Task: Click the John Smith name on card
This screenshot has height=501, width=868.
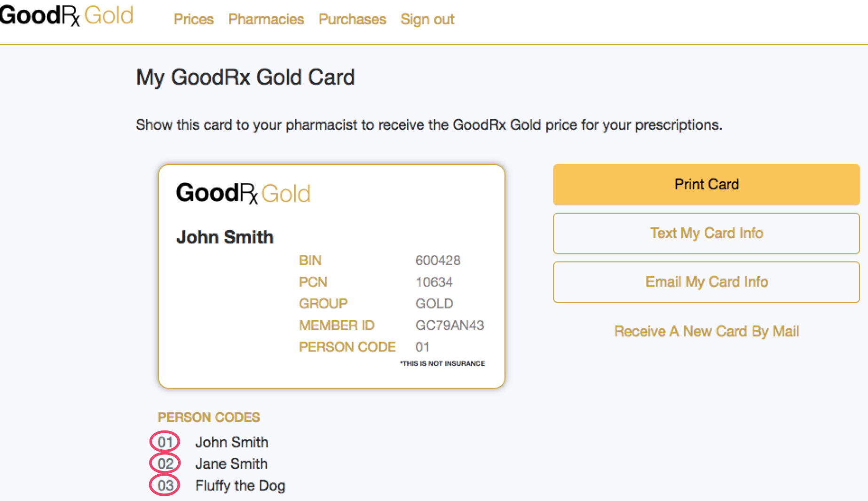Action: [225, 237]
